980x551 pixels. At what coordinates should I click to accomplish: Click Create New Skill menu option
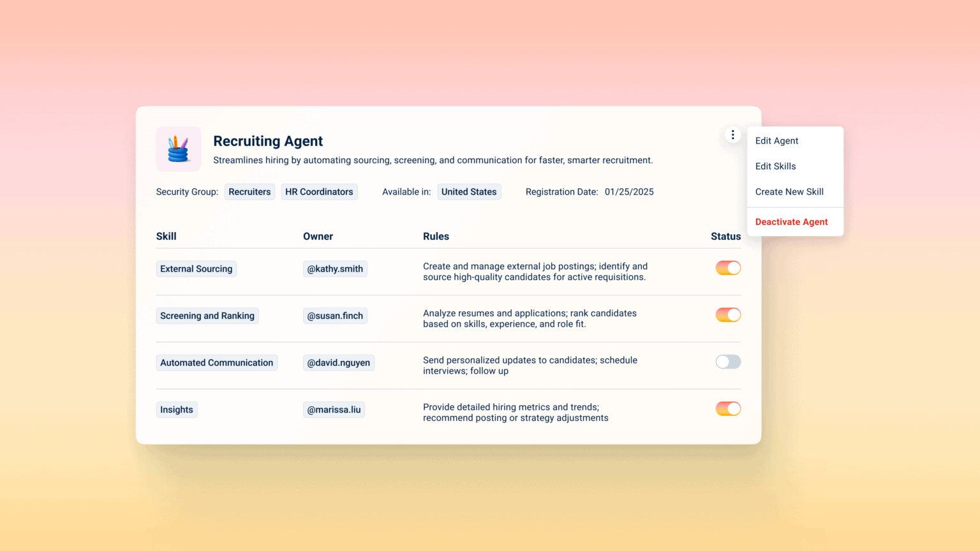[x=789, y=191]
